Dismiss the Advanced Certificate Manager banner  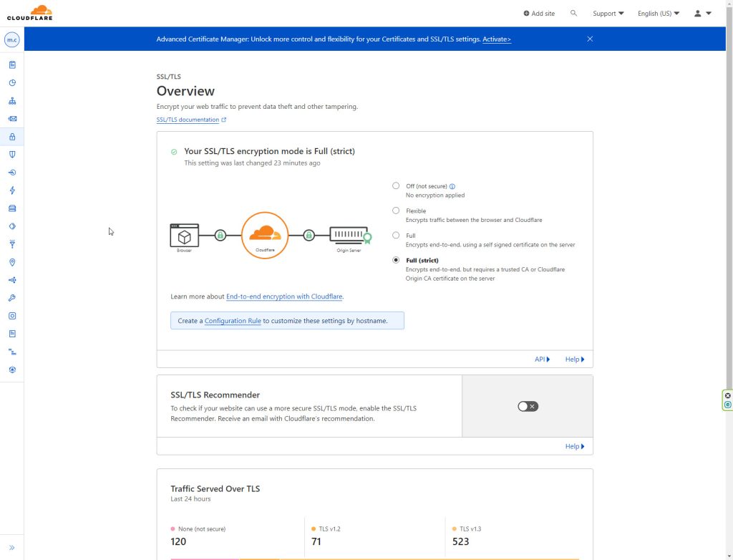click(590, 39)
